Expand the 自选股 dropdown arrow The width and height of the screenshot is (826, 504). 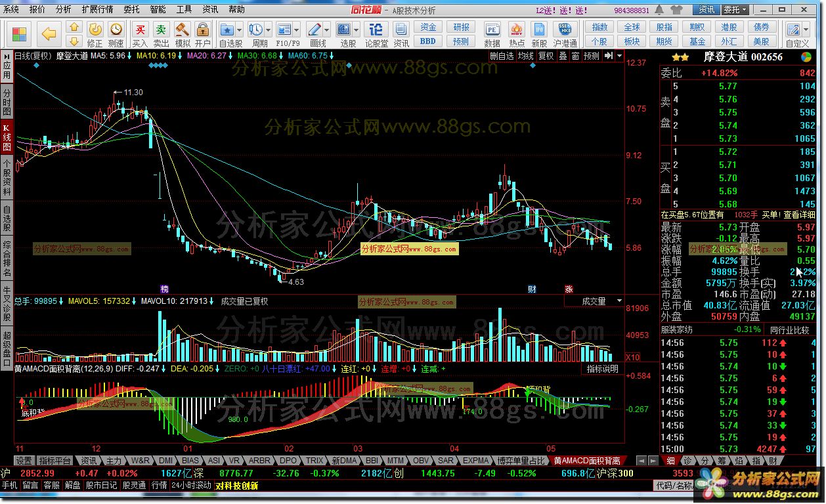point(240,30)
